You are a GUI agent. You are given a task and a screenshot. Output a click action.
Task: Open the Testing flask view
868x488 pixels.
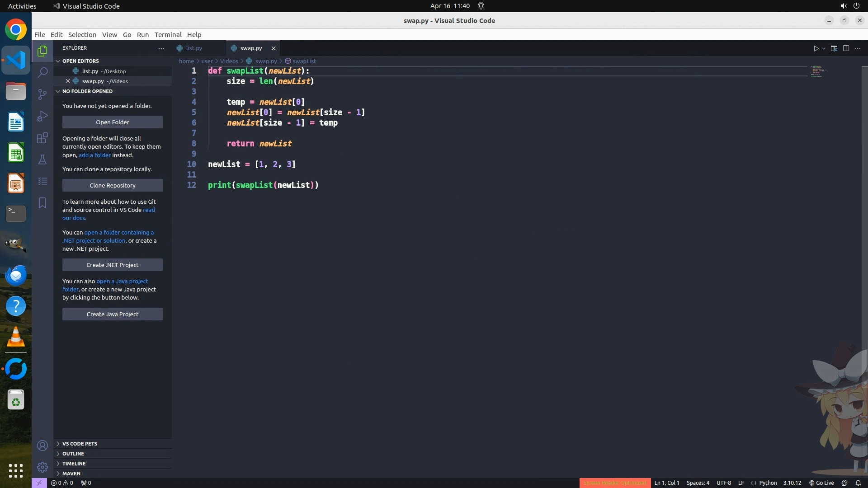[x=42, y=160]
